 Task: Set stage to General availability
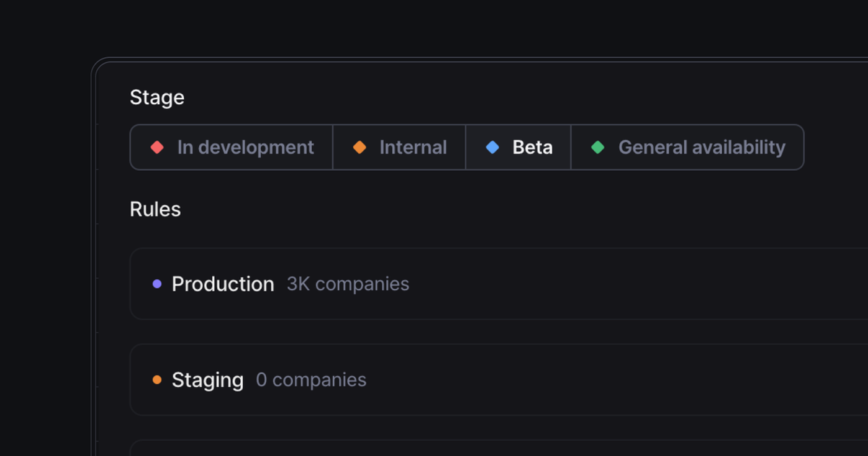pyautogui.click(x=701, y=148)
